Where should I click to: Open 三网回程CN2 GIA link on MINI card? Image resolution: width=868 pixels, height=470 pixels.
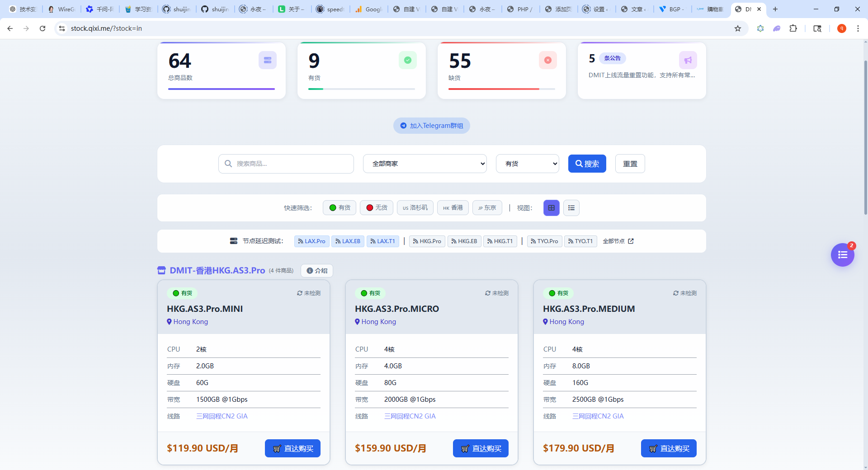click(x=222, y=416)
